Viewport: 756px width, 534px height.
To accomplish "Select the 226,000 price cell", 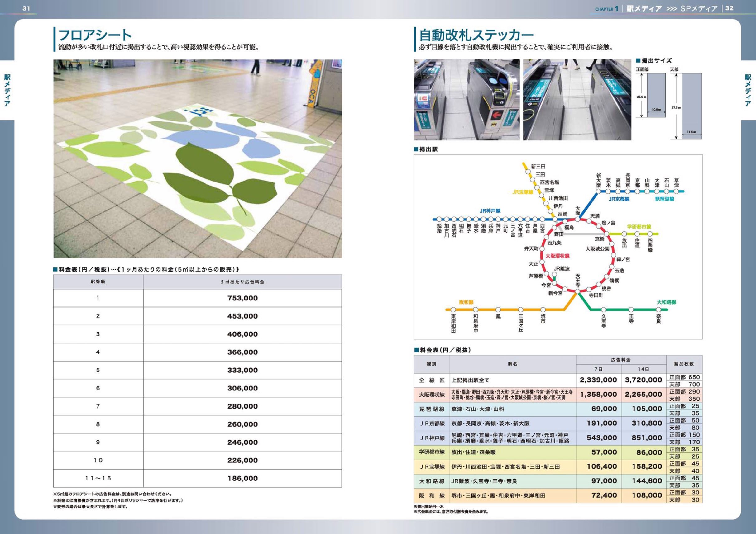I will coord(242,460).
